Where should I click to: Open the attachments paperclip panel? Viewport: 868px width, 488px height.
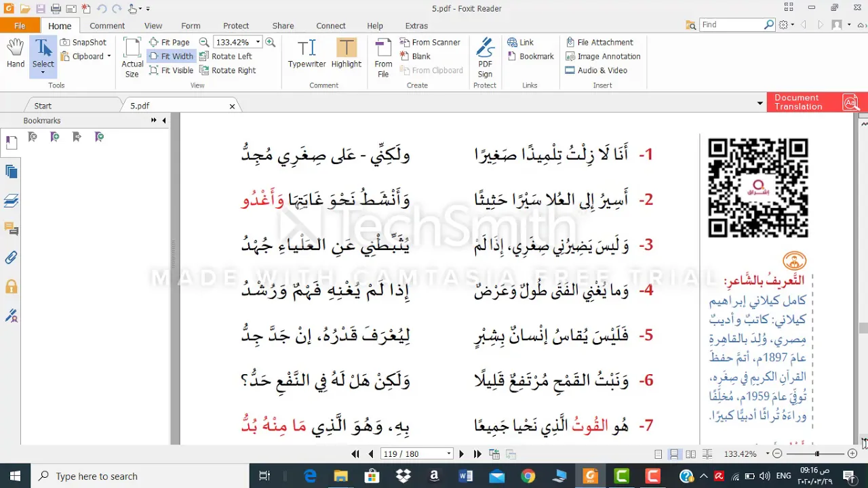11,258
